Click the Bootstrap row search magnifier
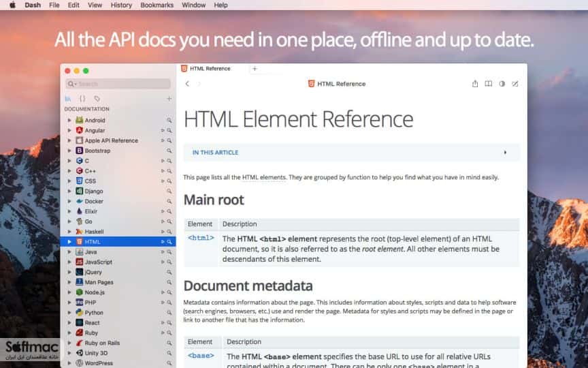 click(x=169, y=151)
